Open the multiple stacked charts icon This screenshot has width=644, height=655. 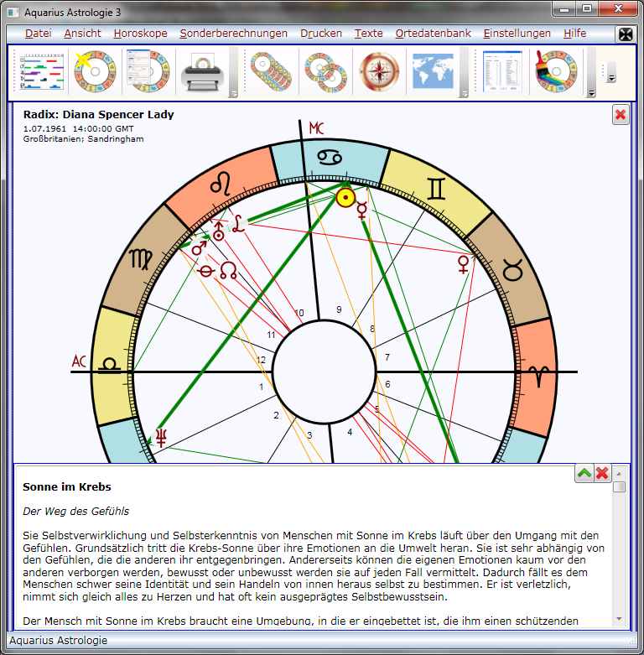(272, 71)
